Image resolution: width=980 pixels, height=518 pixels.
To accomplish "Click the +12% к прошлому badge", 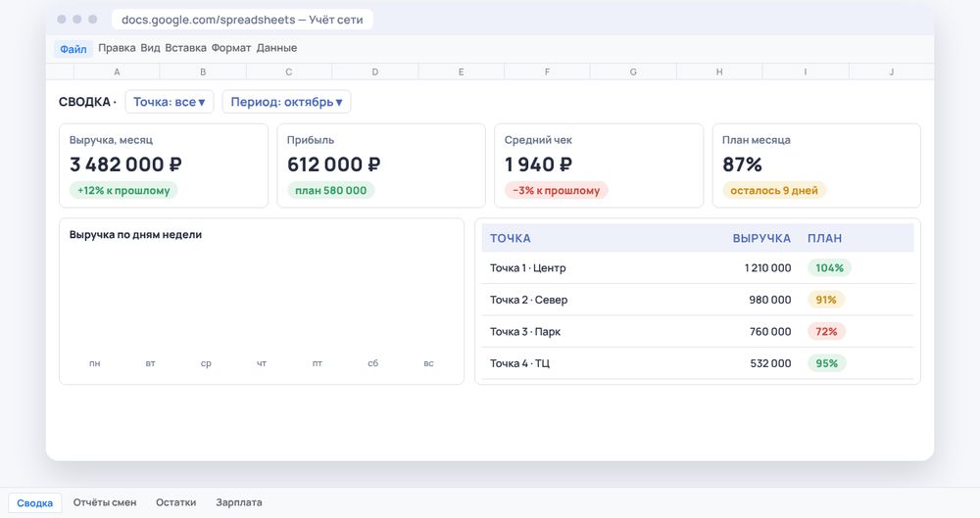I will coord(123,191).
